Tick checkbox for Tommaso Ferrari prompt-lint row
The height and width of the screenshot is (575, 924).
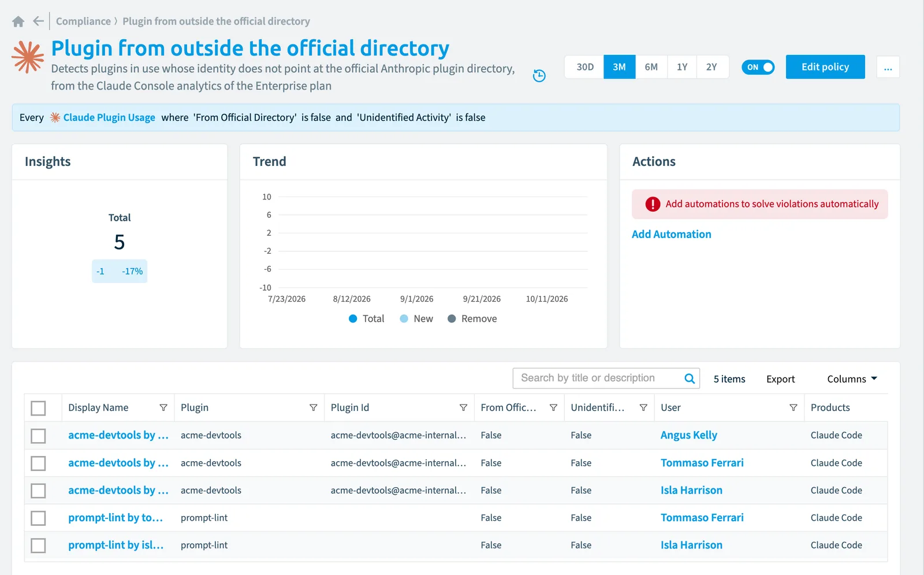point(38,518)
